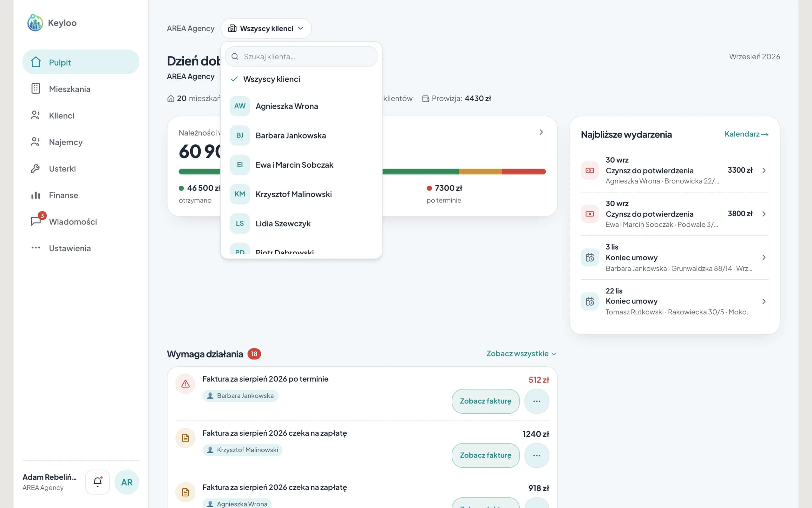Image resolution: width=812 pixels, height=508 pixels.
Task: Open more options for 1240 zł invoice
Action: tap(537, 455)
